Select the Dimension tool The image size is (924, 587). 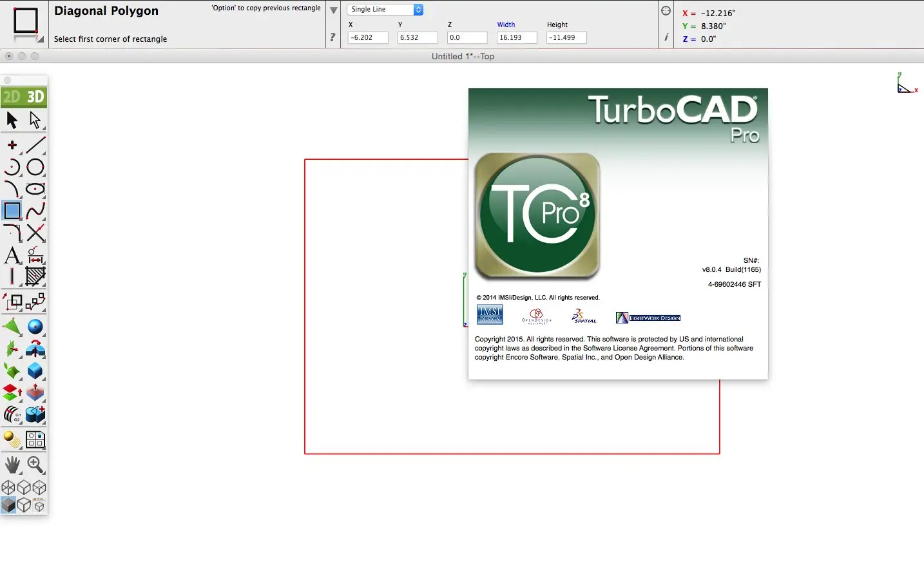35,255
